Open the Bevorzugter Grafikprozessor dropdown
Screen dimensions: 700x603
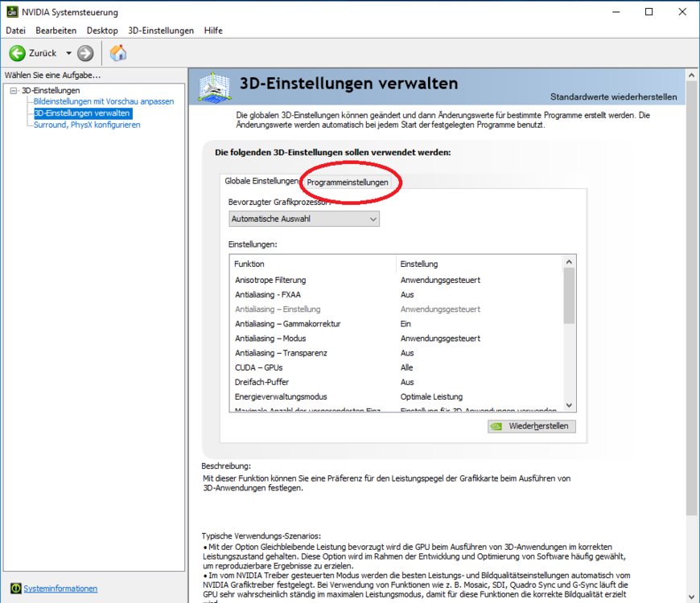[x=303, y=219]
